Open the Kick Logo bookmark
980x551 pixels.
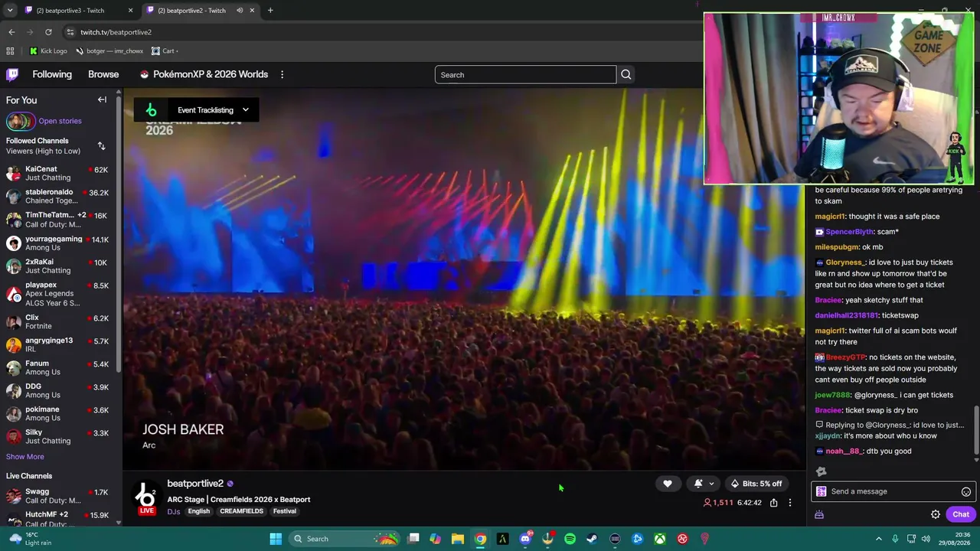pyautogui.click(x=48, y=51)
